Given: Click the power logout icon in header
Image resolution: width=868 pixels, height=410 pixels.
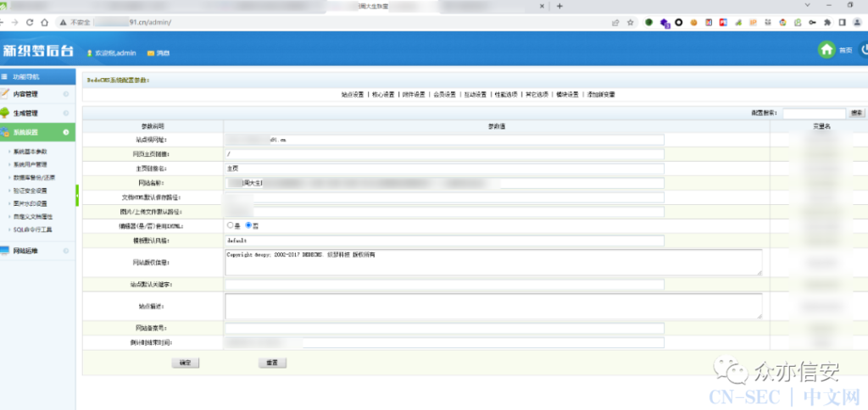Looking at the screenshot, I should click(x=864, y=50).
